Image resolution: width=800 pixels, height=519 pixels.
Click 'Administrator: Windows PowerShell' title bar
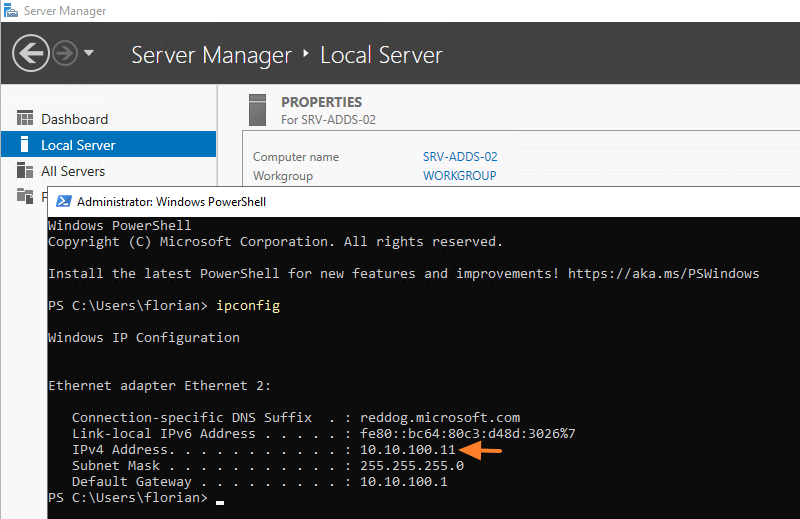tap(171, 202)
